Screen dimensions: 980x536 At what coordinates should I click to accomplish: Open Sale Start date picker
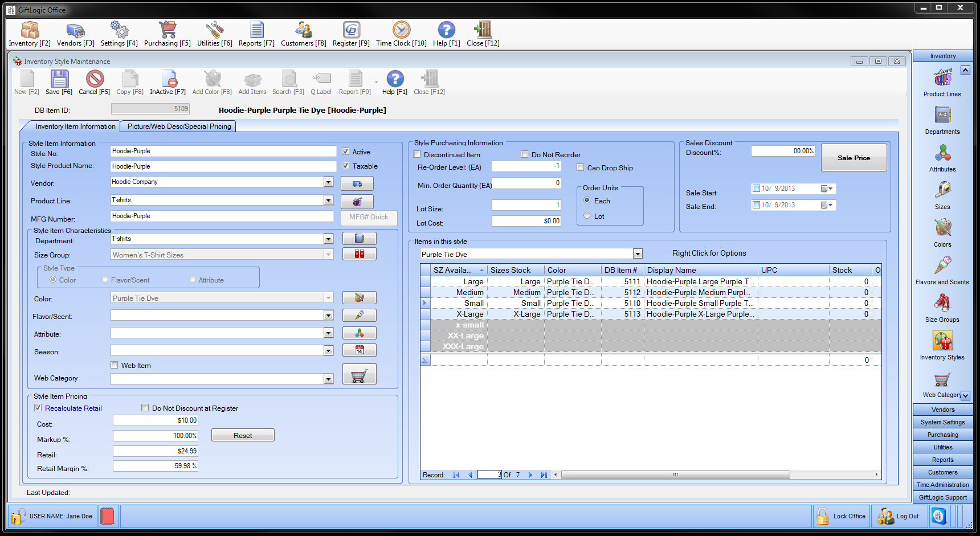827,189
